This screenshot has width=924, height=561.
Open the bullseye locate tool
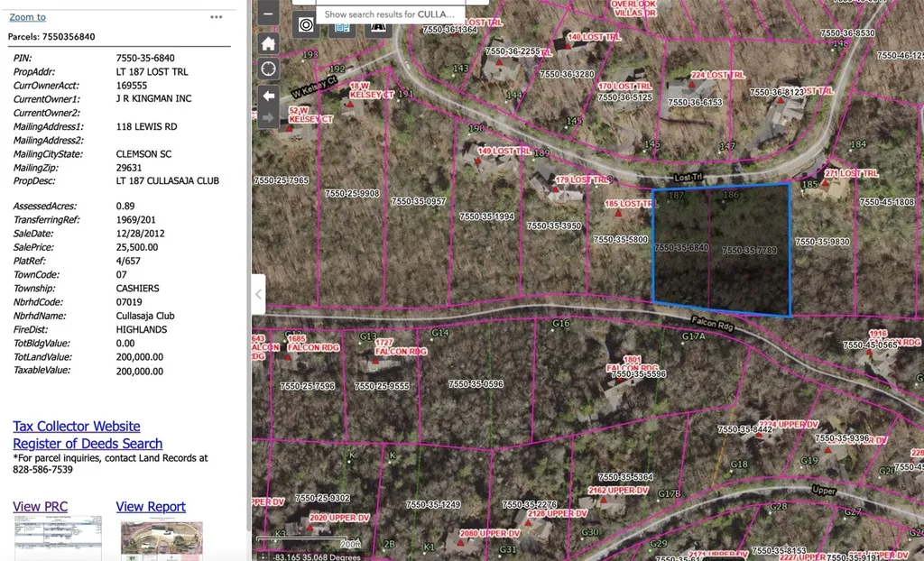coord(306,24)
